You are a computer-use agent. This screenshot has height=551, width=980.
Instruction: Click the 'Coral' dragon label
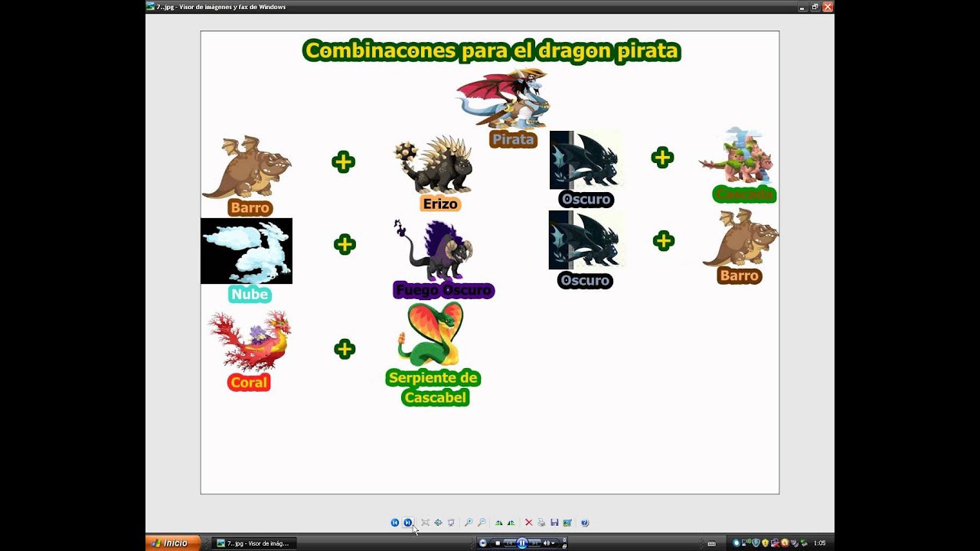point(249,383)
